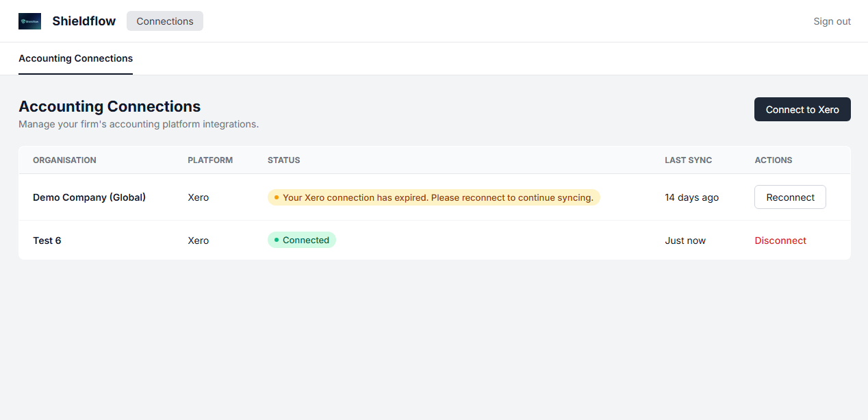Click Xero platform in Demo Company row

(199, 197)
